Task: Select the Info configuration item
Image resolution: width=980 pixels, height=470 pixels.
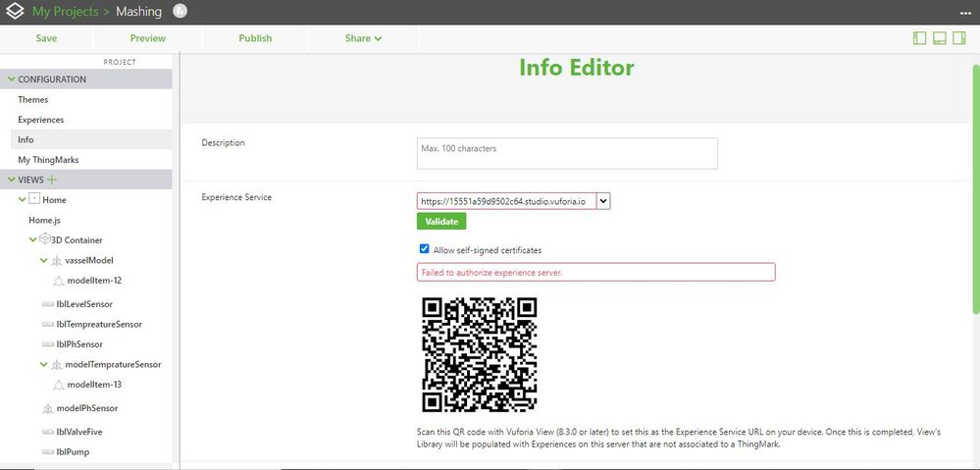Action: tap(91, 139)
